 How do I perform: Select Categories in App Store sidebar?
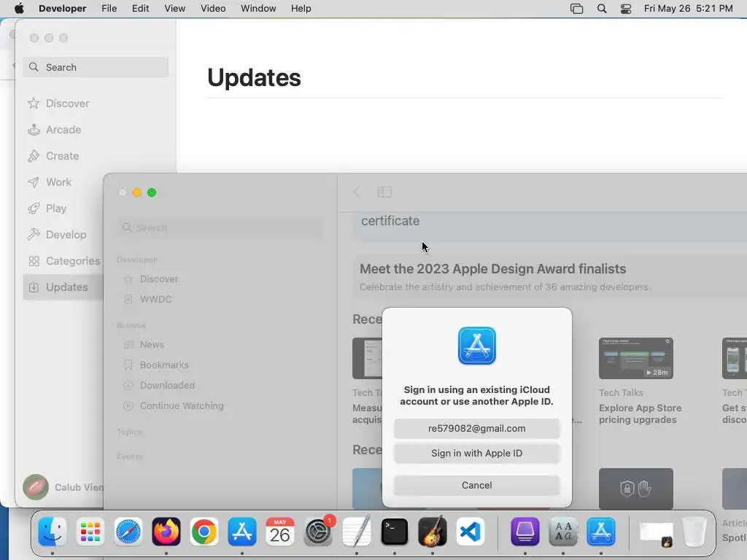pyautogui.click(x=62, y=261)
